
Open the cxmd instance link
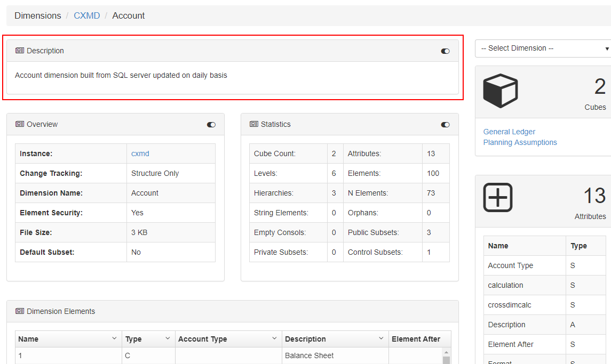click(140, 153)
